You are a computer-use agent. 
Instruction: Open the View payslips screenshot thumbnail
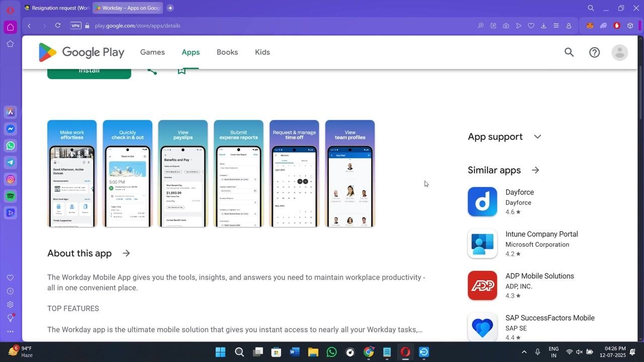[183, 173]
